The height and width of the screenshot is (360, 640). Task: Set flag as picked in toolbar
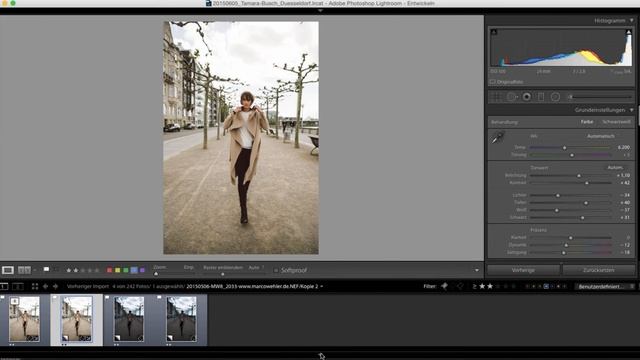[47, 269]
